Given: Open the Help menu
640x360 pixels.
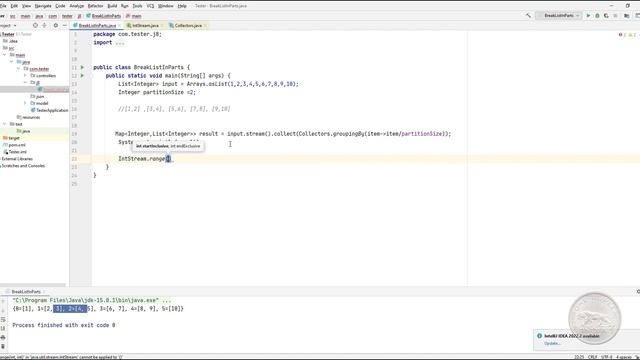Looking at the screenshot, I should click(x=182, y=6).
